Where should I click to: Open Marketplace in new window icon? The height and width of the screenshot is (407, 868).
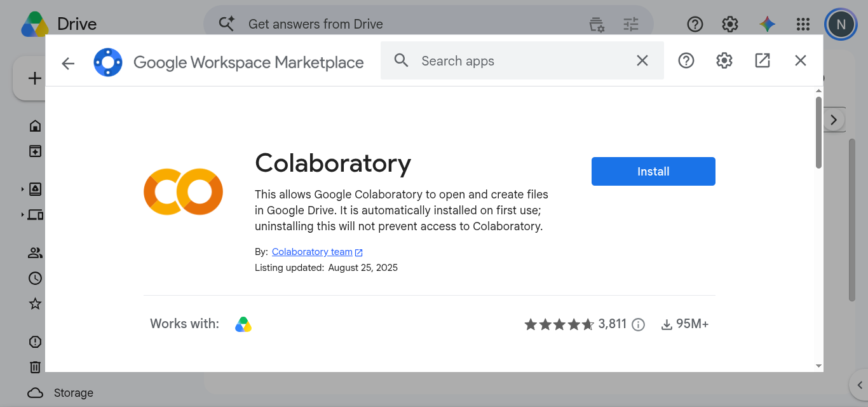[763, 60]
